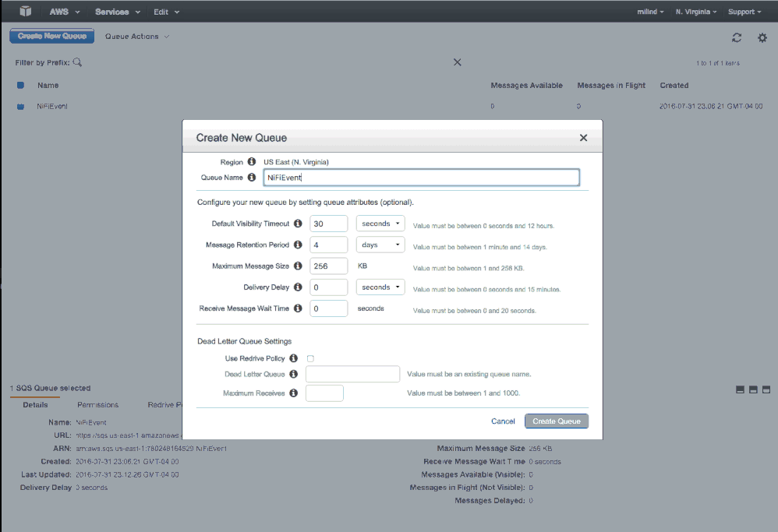Cancel the Create New Queue dialog
This screenshot has height=532, width=778.
click(503, 421)
